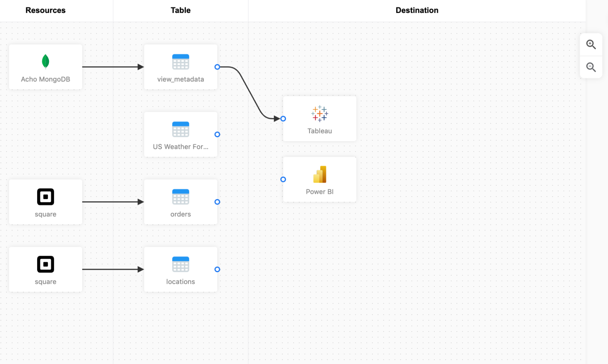
Task: Click the Destination column header
Action: pos(417,10)
